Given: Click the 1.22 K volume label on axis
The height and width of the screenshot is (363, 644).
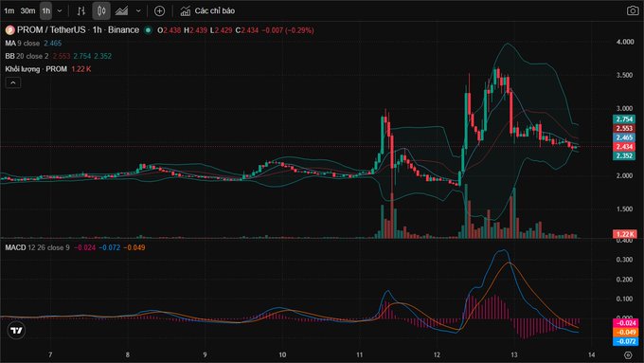Looking at the screenshot, I should 625,234.
